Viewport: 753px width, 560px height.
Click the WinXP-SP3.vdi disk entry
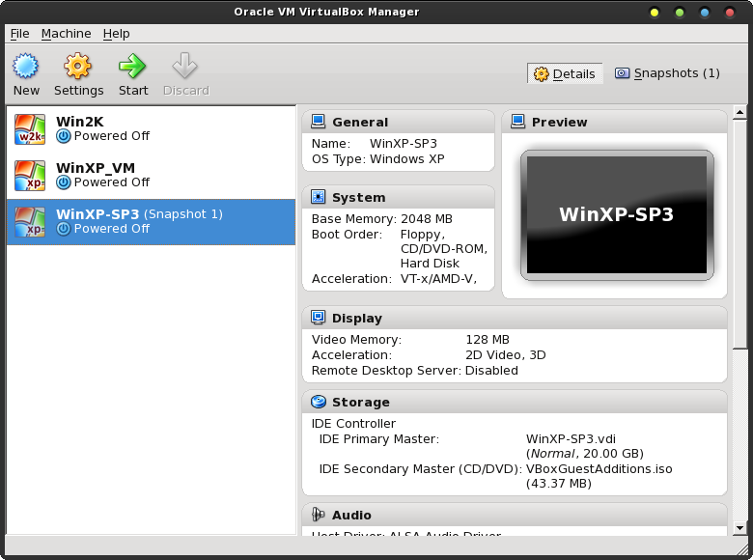point(571,439)
